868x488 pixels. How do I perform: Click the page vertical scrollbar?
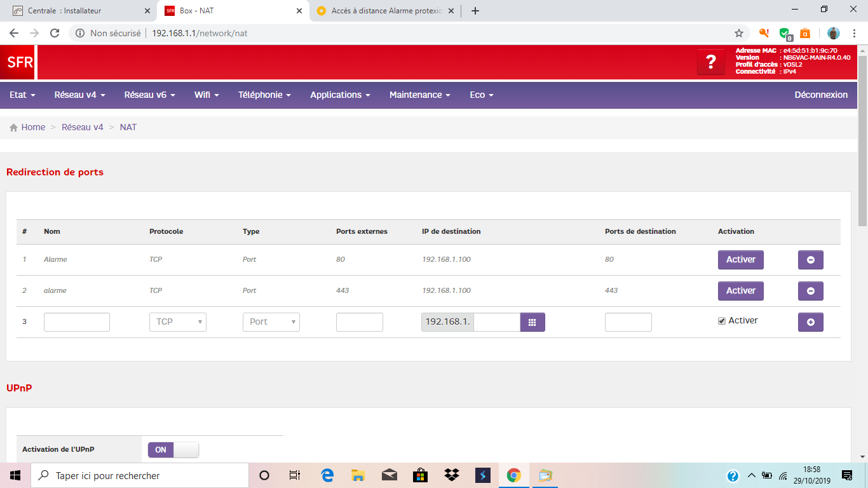pos(862,140)
